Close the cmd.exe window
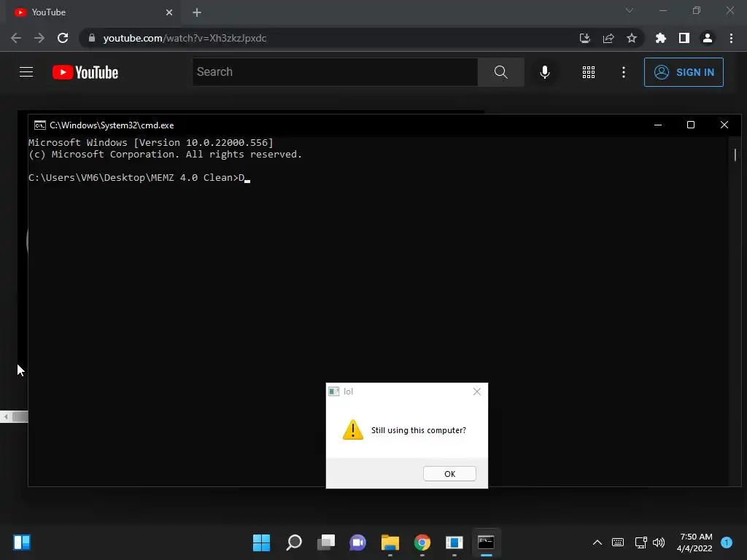Image resolution: width=747 pixels, height=560 pixels. tap(724, 125)
